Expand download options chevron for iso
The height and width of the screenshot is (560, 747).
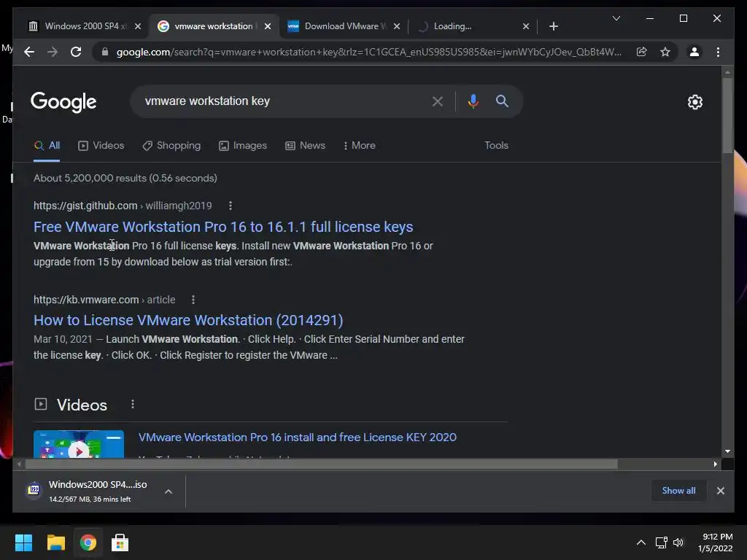coord(169,491)
